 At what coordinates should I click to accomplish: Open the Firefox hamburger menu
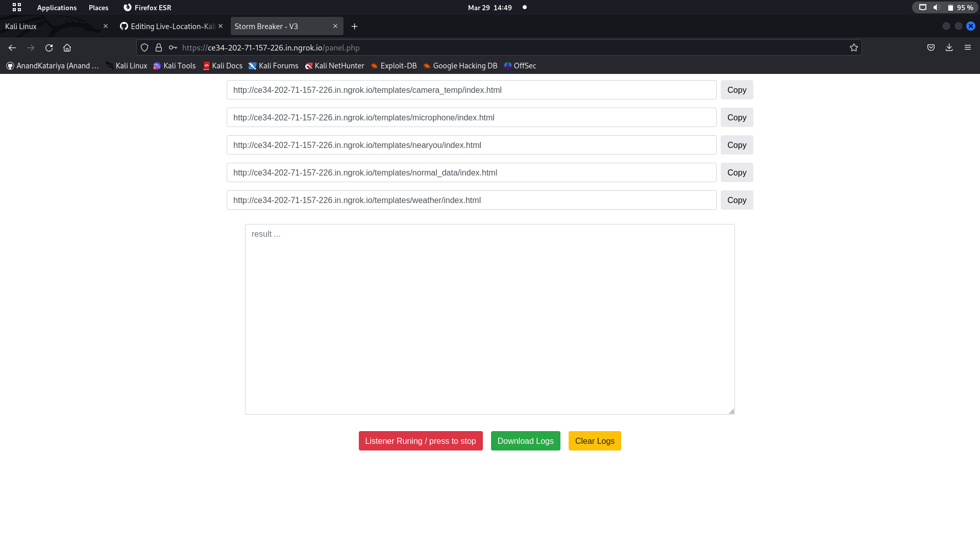pyautogui.click(x=967, y=47)
